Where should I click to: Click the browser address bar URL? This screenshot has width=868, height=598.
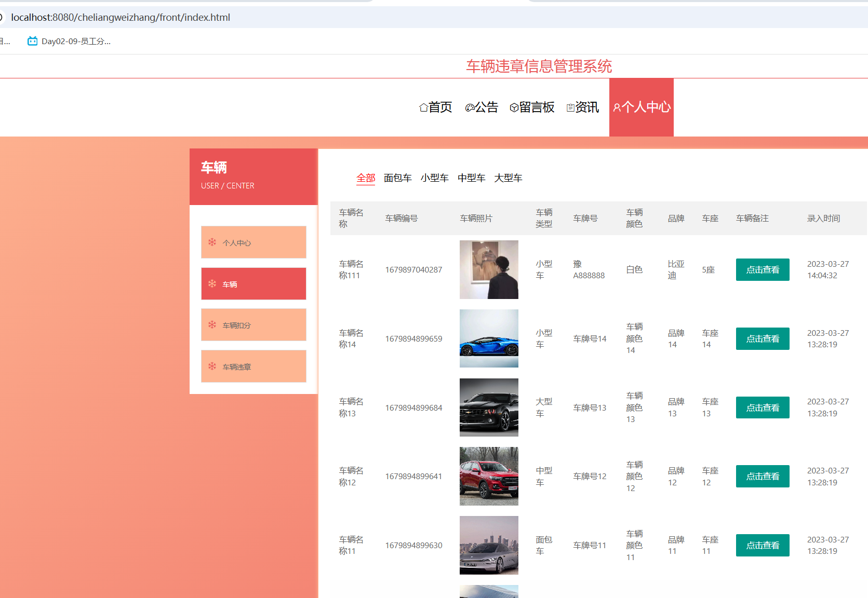coord(121,17)
